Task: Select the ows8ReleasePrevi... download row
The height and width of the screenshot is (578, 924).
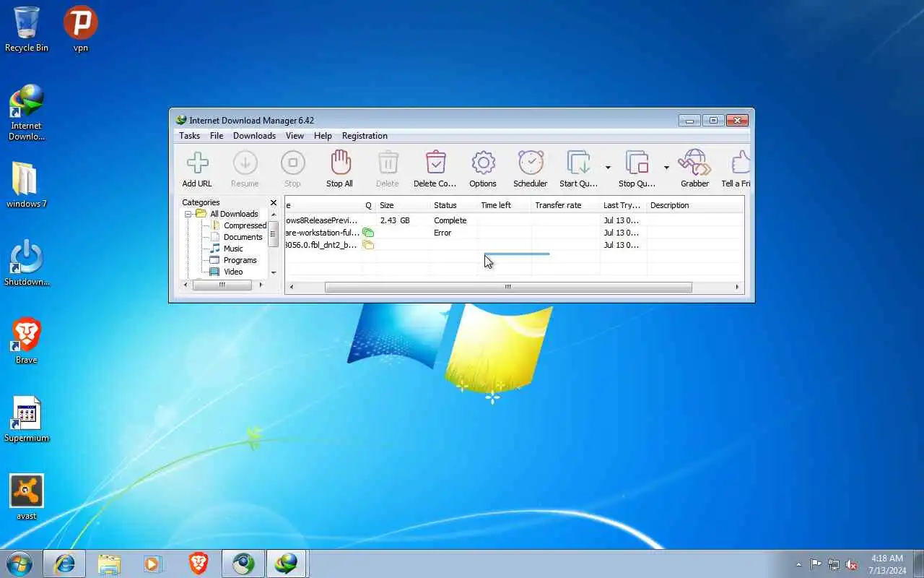Action: click(514, 220)
